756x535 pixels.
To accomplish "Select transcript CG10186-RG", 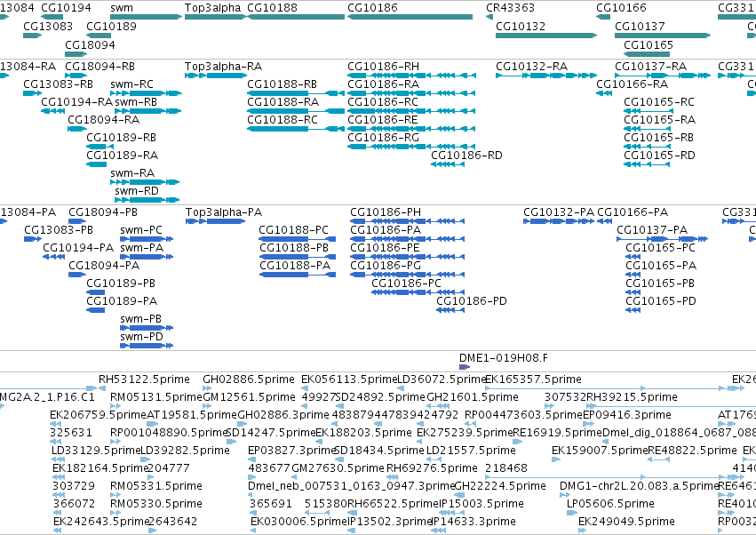I will pyautogui.click(x=411, y=147).
